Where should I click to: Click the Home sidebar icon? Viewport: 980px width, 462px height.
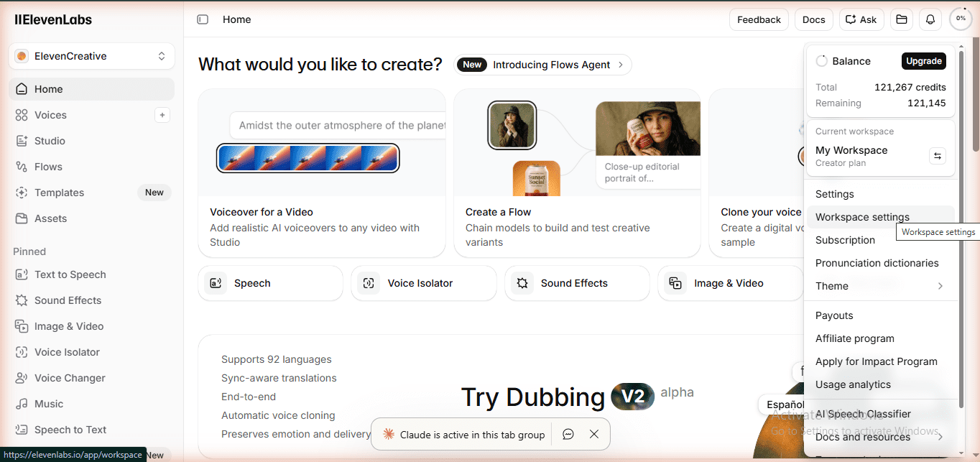pyautogui.click(x=22, y=89)
